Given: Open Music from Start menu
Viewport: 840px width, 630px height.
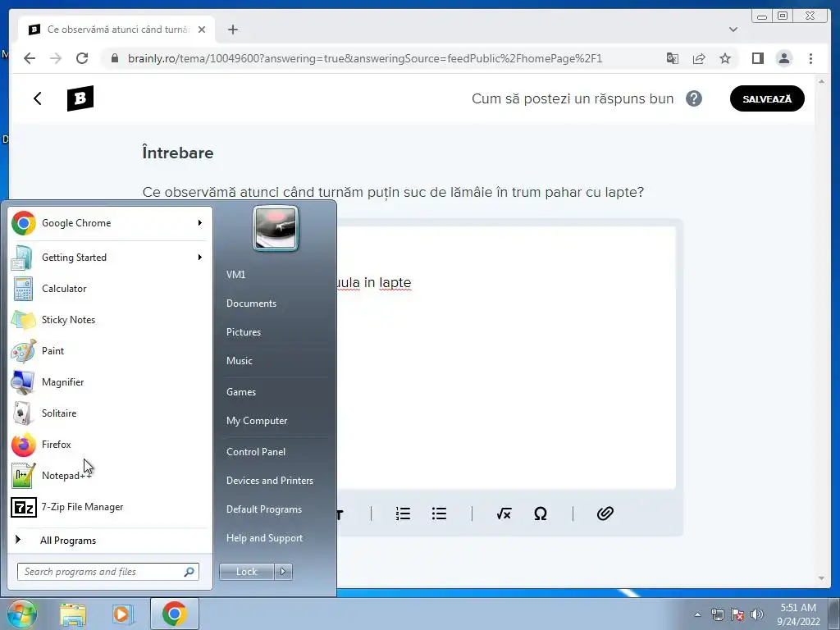Looking at the screenshot, I should pos(240,361).
